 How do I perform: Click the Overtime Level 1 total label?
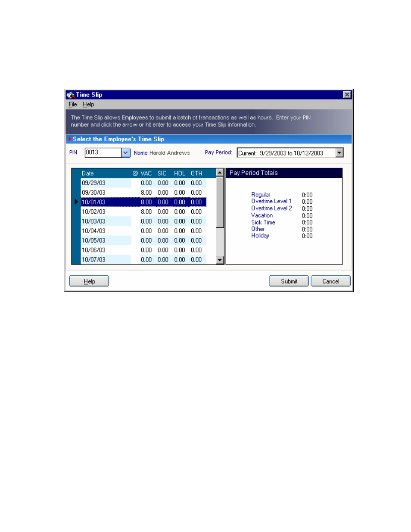click(271, 201)
